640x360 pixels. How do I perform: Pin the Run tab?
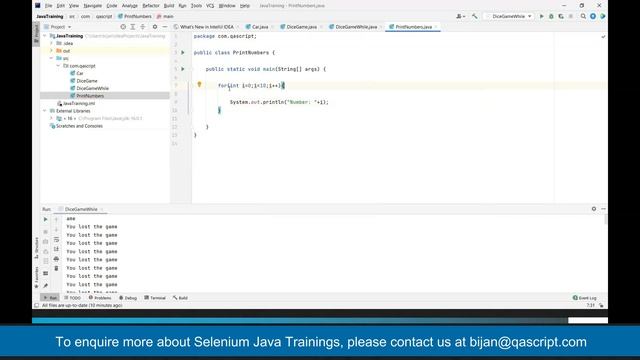tap(45, 285)
